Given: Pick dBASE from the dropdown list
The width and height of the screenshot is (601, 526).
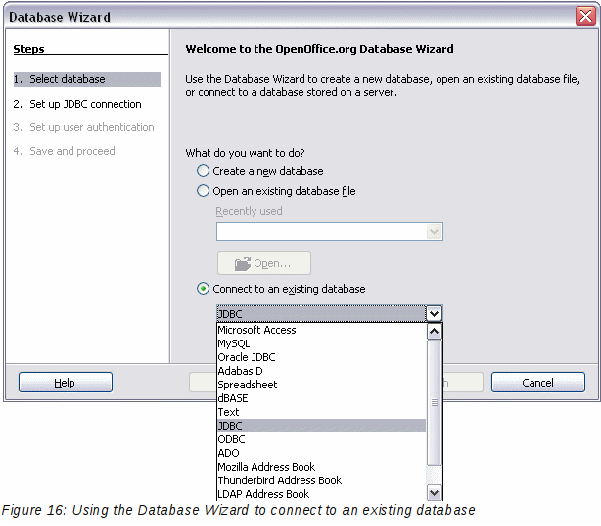Looking at the screenshot, I should [321, 398].
